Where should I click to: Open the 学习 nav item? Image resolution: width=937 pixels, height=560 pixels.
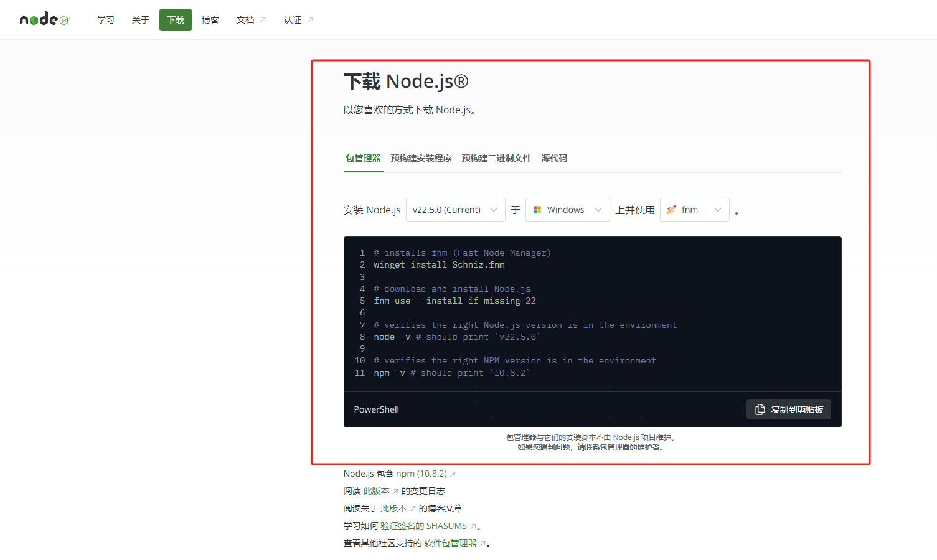[106, 20]
